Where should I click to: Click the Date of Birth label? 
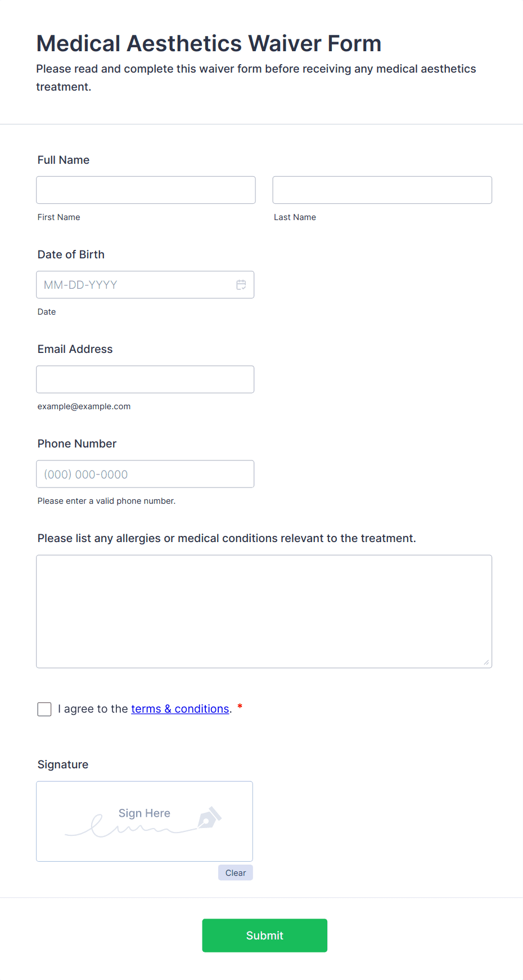click(x=71, y=254)
